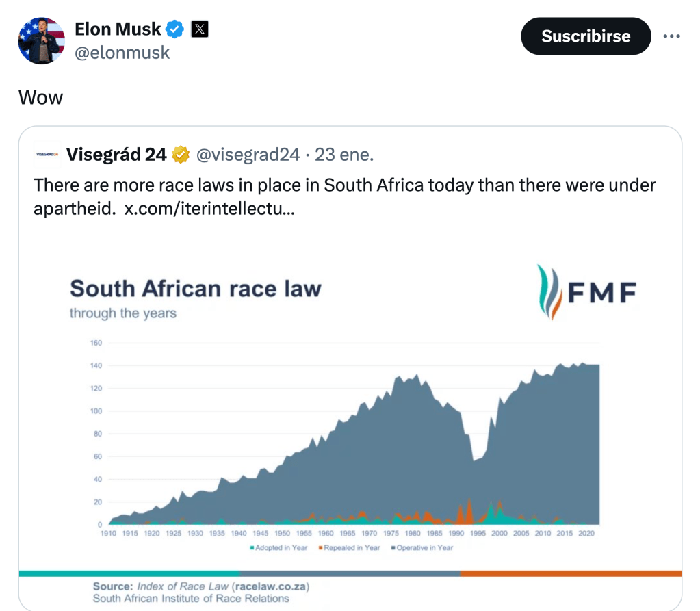This screenshot has height=611, width=700.
Task: Click the gold verified badge of Visegrád 24
Action: pos(181,155)
